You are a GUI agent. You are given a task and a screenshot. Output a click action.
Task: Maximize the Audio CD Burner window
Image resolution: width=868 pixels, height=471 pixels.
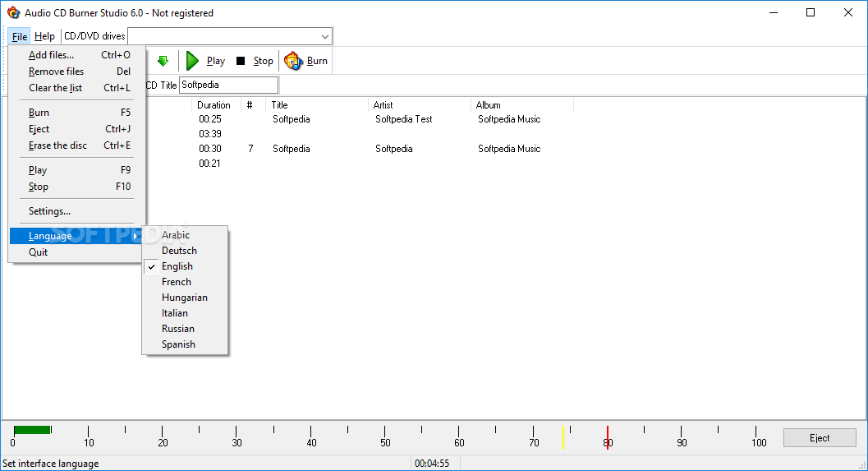(811, 12)
